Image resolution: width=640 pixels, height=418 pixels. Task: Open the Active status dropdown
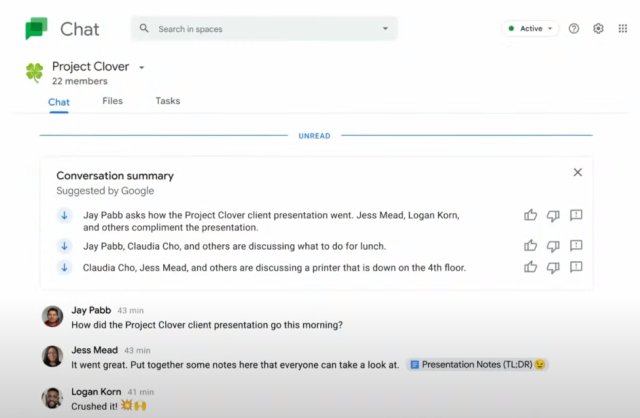tap(531, 29)
